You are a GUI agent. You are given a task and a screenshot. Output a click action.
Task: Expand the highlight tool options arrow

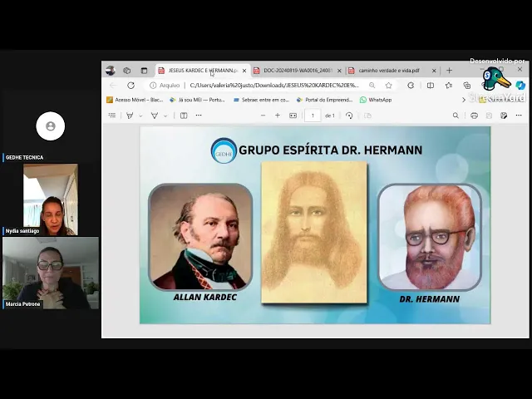point(140,116)
